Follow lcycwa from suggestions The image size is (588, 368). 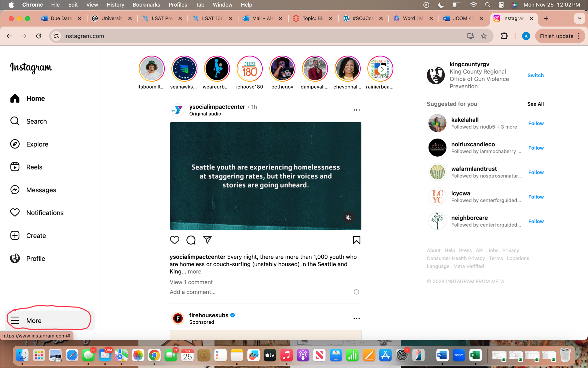(536, 197)
